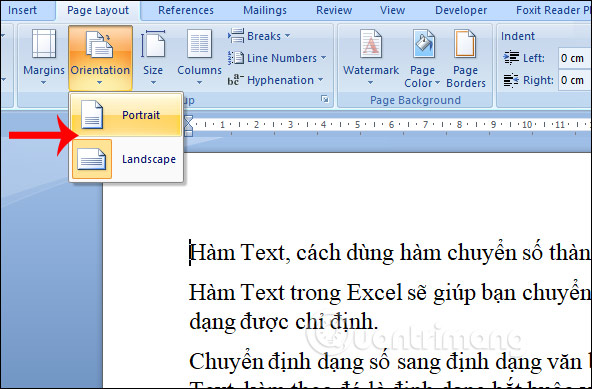592x389 pixels.
Task: Click the Indent Right icon
Action: (x=511, y=80)
